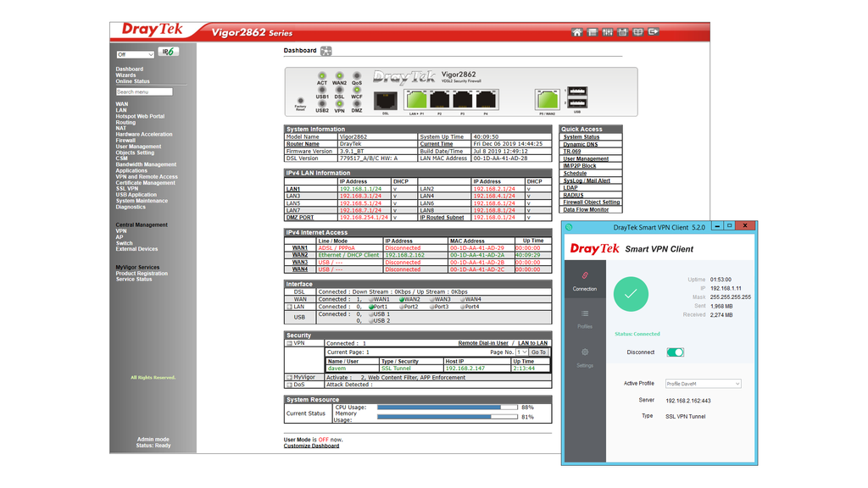Expand the MyVigor row in the Security panel
The height and width of the screenshot is (488, 868).
click(291, 377)
